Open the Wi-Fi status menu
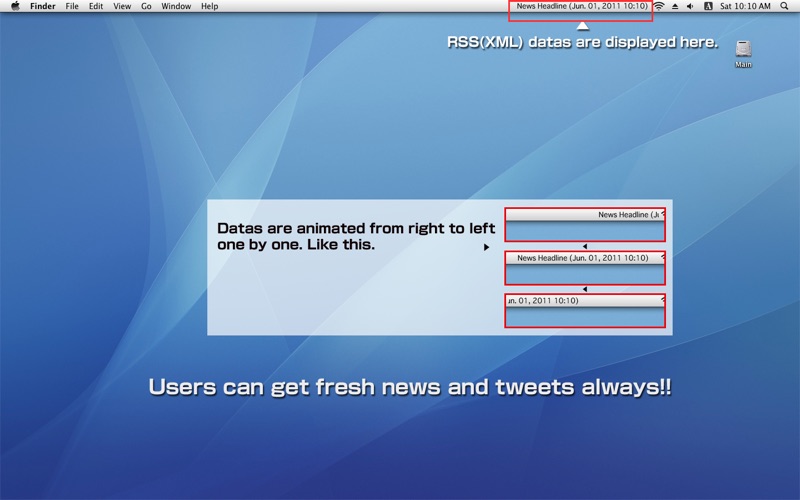800x500 pixels. (659, 6)
